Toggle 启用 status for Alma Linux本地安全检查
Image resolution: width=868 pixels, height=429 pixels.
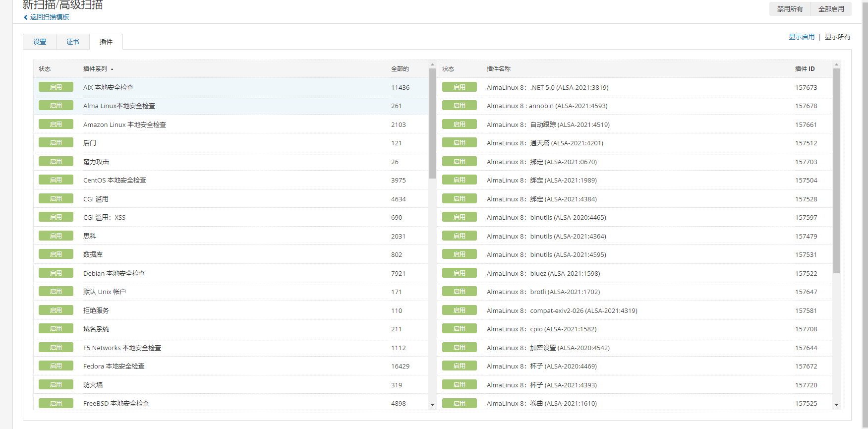click(x=56, y=105)
